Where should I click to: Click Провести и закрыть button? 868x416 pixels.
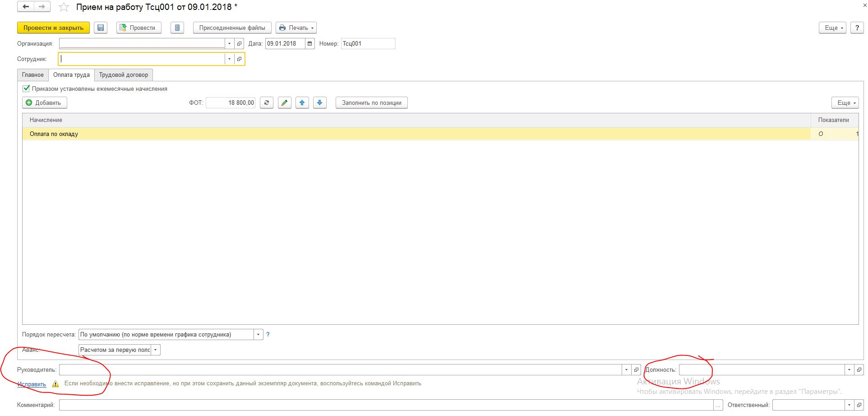click(x=53, y=28)
